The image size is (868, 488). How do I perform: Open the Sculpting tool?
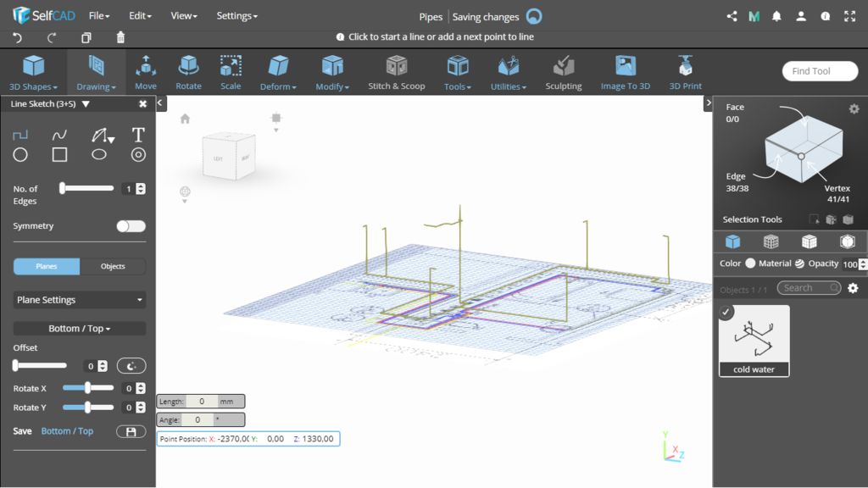tap(563, 73)
